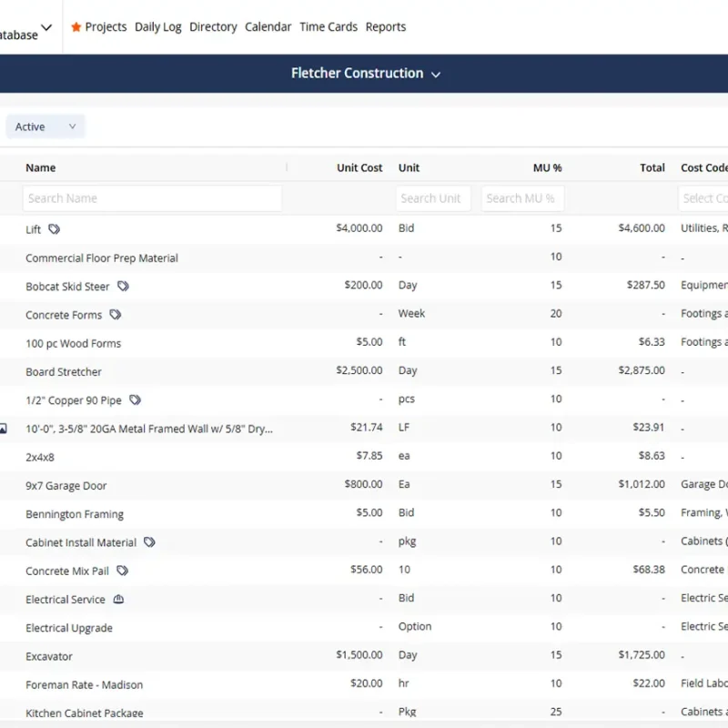Image resolution: width=728 pixels, height=728 pixels.
Task: Select 100 pc Wood Forms row
Action: tap(74, 343)
